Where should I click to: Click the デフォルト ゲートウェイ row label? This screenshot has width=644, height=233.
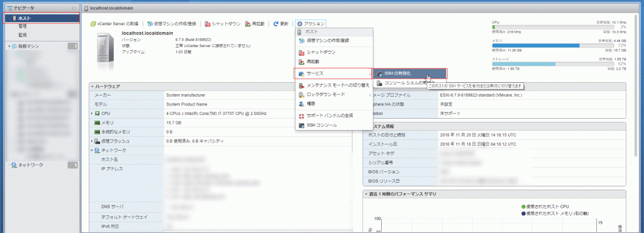[x=124, y=217]
